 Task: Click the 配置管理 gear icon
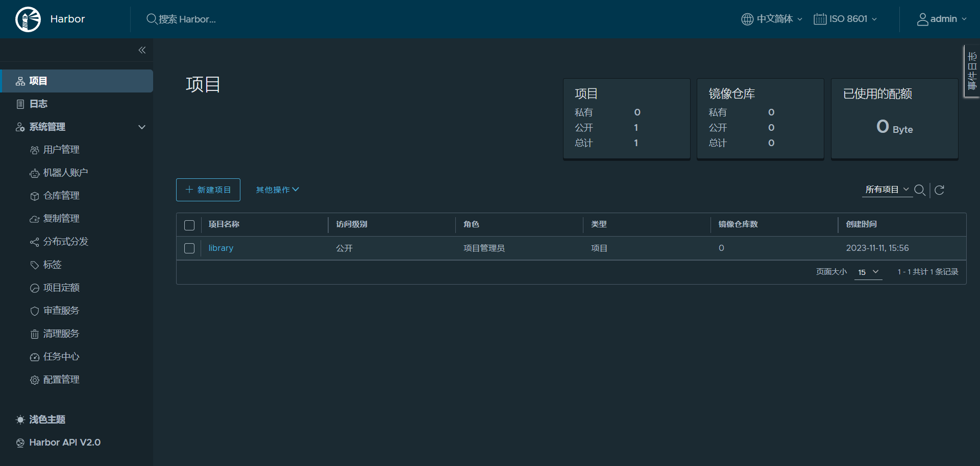click(34, 380)
